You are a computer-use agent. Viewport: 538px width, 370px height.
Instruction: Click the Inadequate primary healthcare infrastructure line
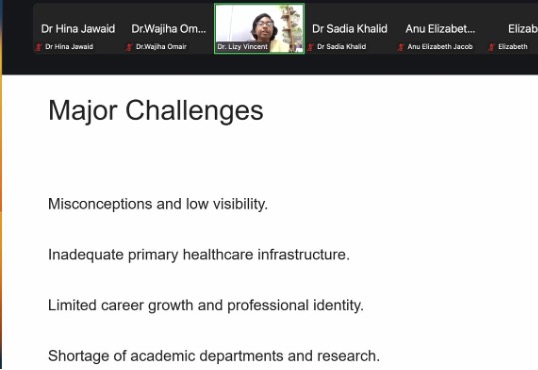pos(199,255)
